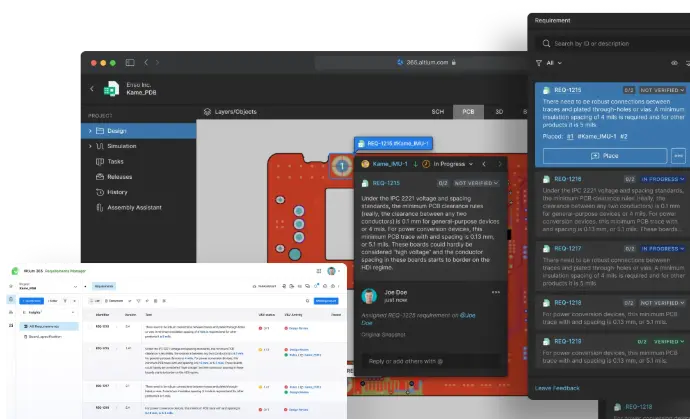Toggle the browser sidebar panel icon
Image resolution: width=690 pixels, height=419 pixels.
(130, 62)
